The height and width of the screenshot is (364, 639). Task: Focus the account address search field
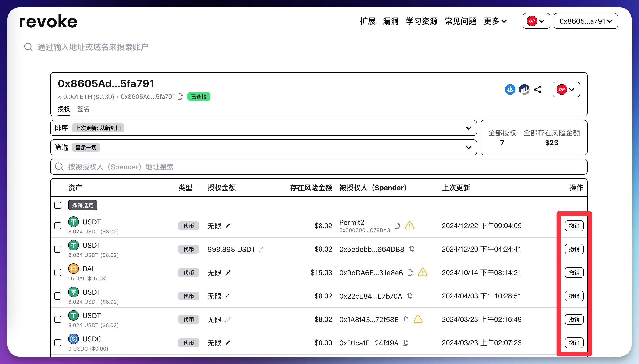click(319, 47)
